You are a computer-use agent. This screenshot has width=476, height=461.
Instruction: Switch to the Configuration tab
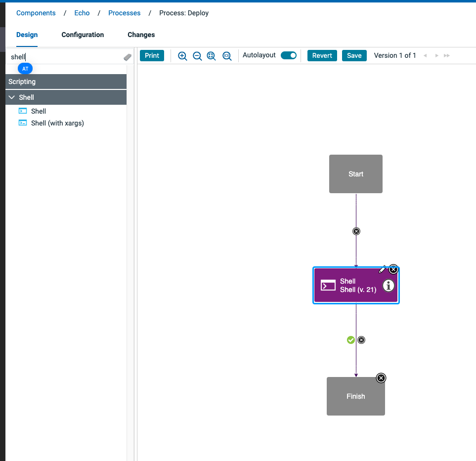click(83, 35)
